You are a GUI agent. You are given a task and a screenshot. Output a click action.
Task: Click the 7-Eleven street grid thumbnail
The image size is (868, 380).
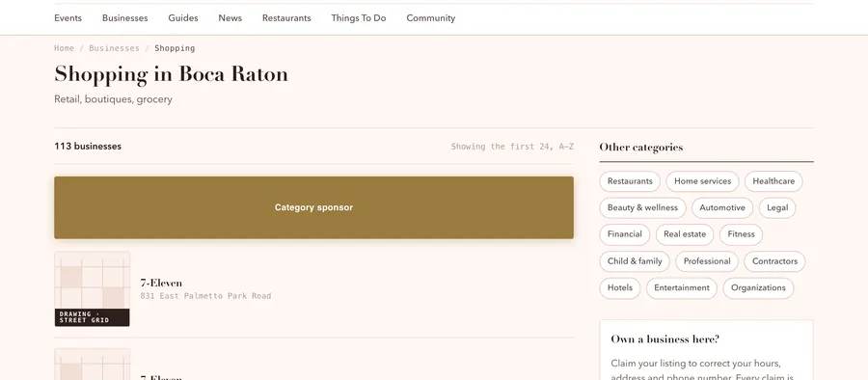point(92,288)
